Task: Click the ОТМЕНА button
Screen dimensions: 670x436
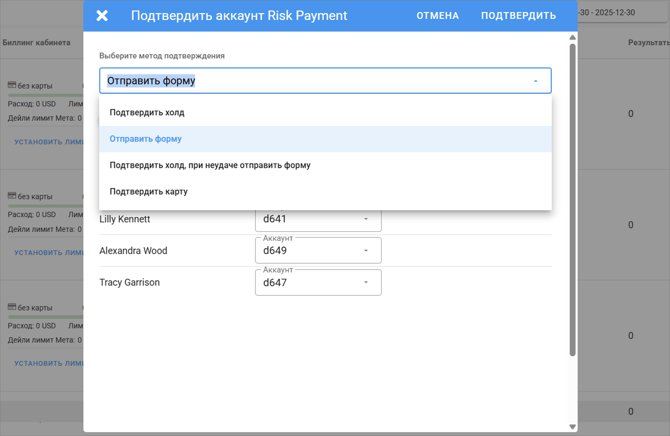Action: (437, 16)
